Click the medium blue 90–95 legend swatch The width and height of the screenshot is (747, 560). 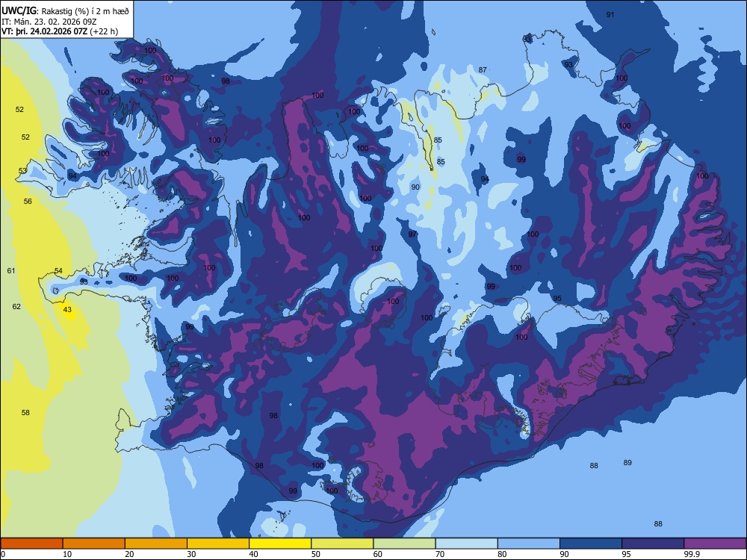591,544
